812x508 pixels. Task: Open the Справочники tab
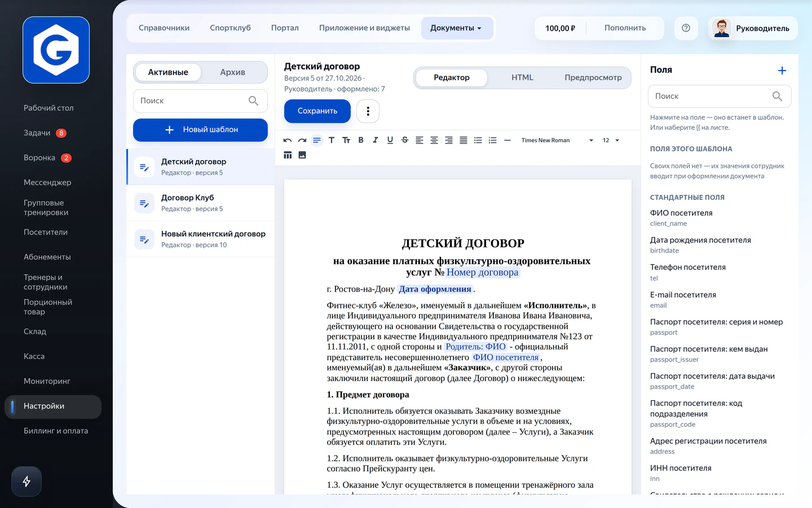(x=164, y=28)
